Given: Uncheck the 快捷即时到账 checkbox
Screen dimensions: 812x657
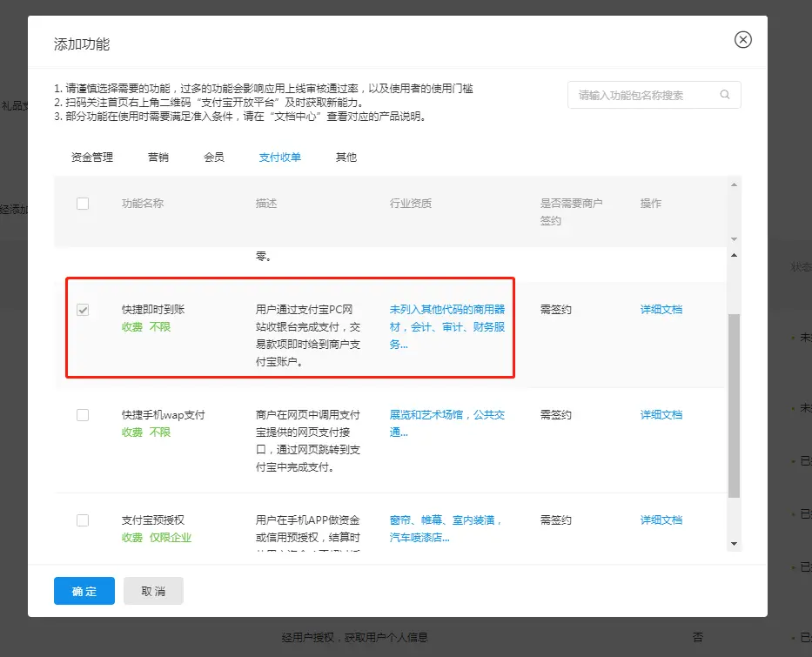Looking at the screenshot, I should point(83,310).
